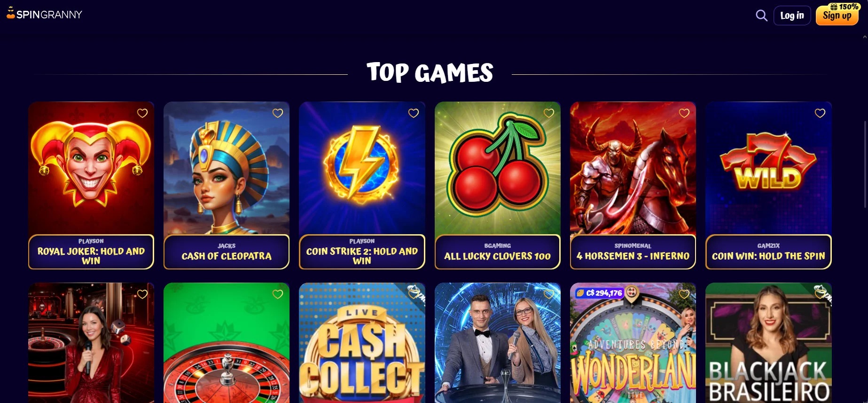Screen dimensions: 868x403
Task: Click the page vertical scrollbar thumb
Action: click(x=865, y=164)
